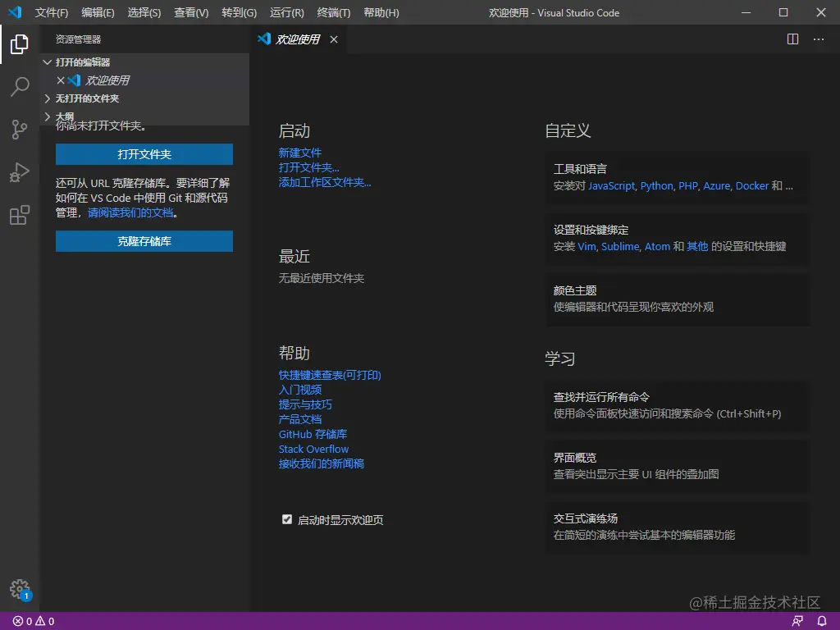Close 欢迎使用 in the open editors list
840x630 pixels.
click(x=61, y=80)
